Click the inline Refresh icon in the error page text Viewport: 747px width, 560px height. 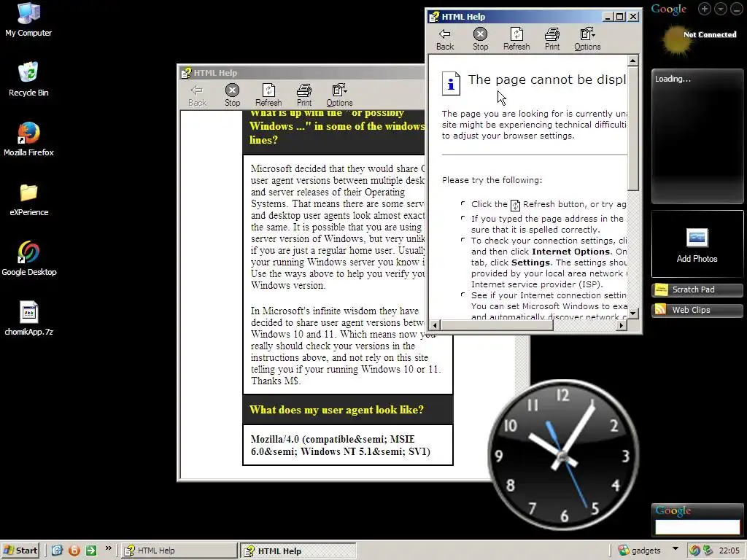[515, 205]
